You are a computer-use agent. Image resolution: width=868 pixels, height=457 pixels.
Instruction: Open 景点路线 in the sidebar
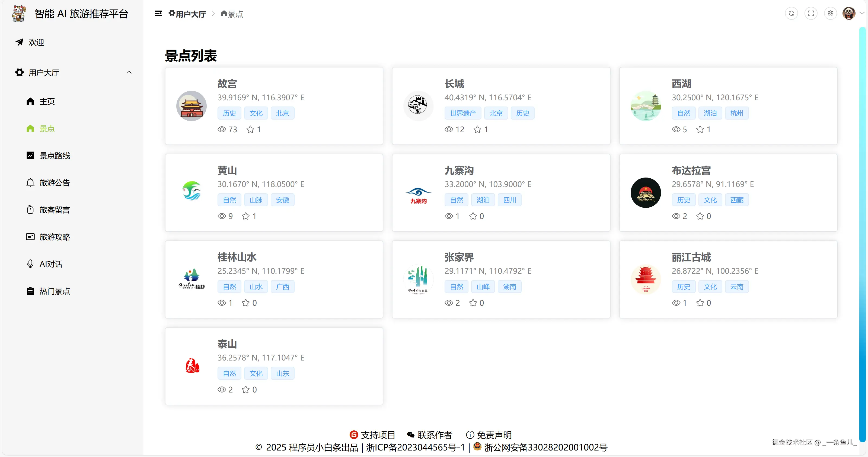(x=55, y=156)
